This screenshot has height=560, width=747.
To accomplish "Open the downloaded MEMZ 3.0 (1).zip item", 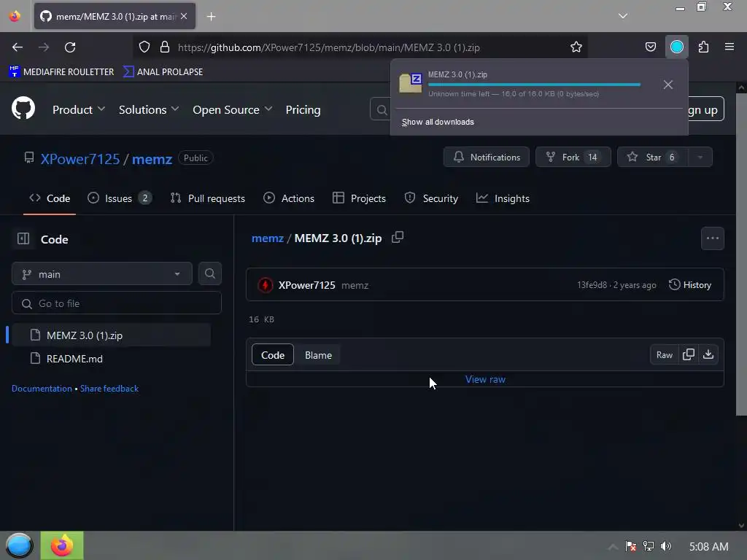I will (x=524, y=84).
